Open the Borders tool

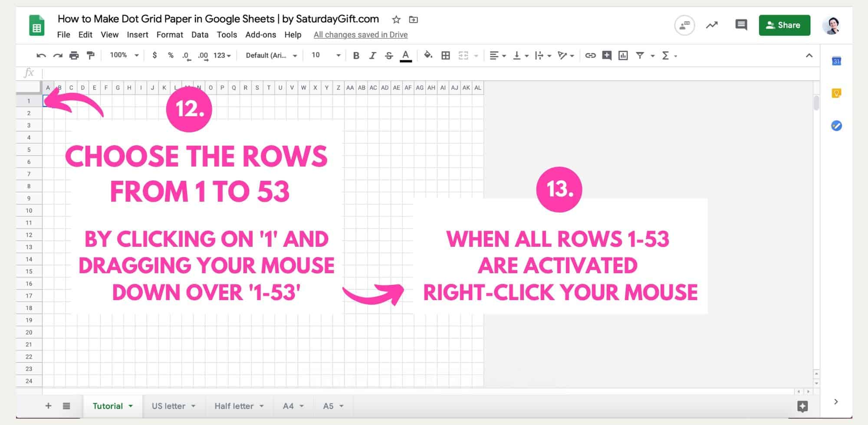click(x=446, y=56)
